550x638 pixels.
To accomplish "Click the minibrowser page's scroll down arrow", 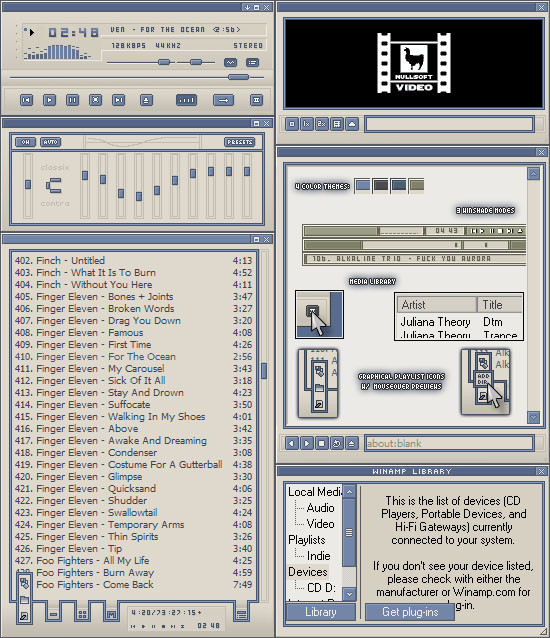I will click(x=533, y=417).
